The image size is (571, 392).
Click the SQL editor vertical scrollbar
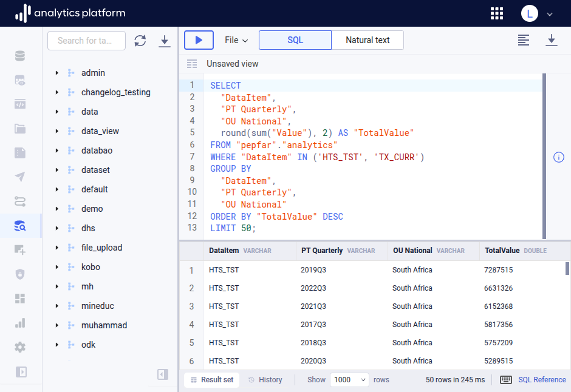(x=544, y=156)
